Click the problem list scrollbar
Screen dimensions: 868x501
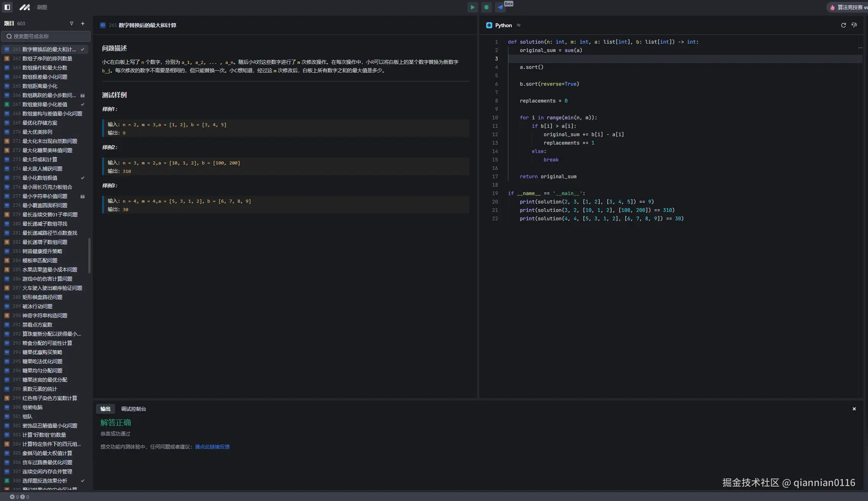pyautogui.click(x=89, y=255)
